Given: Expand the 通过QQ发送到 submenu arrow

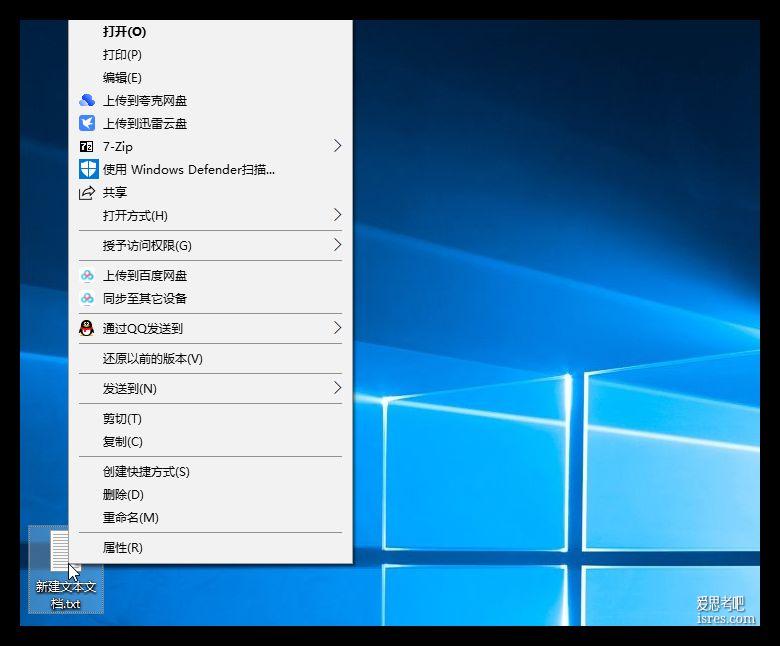Looking at the screenshot, I should pos(337,328).
